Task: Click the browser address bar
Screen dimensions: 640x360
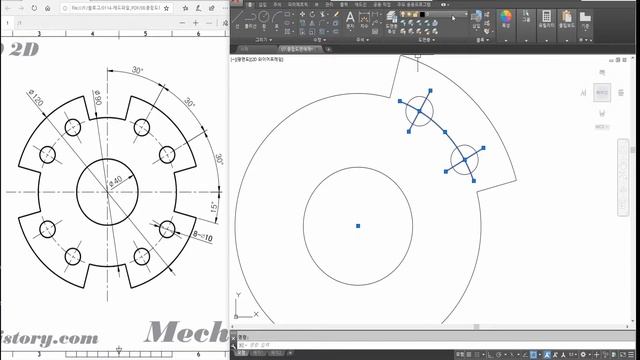Action: [x=116, y=8]
